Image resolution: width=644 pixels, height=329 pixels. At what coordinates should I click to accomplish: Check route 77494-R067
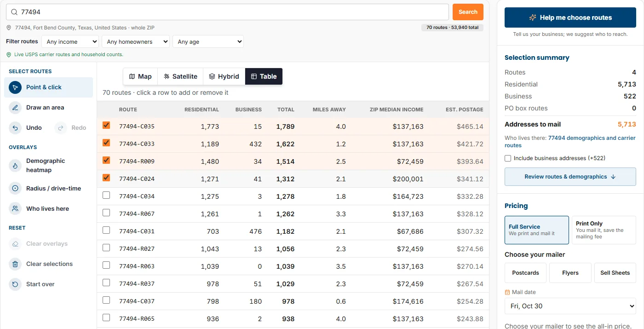tap(106, 213)
